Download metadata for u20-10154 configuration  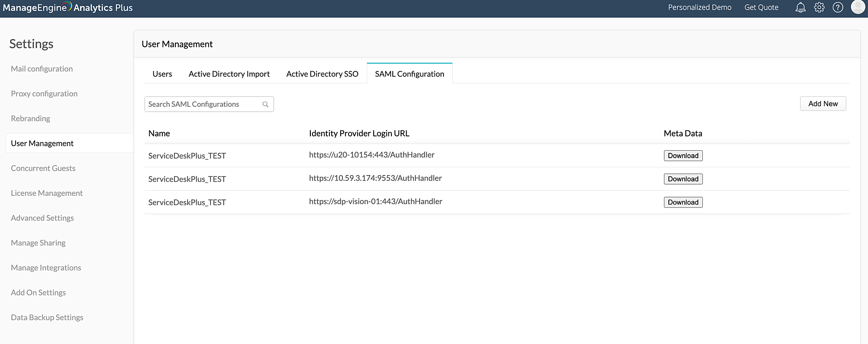coord(683,155)
